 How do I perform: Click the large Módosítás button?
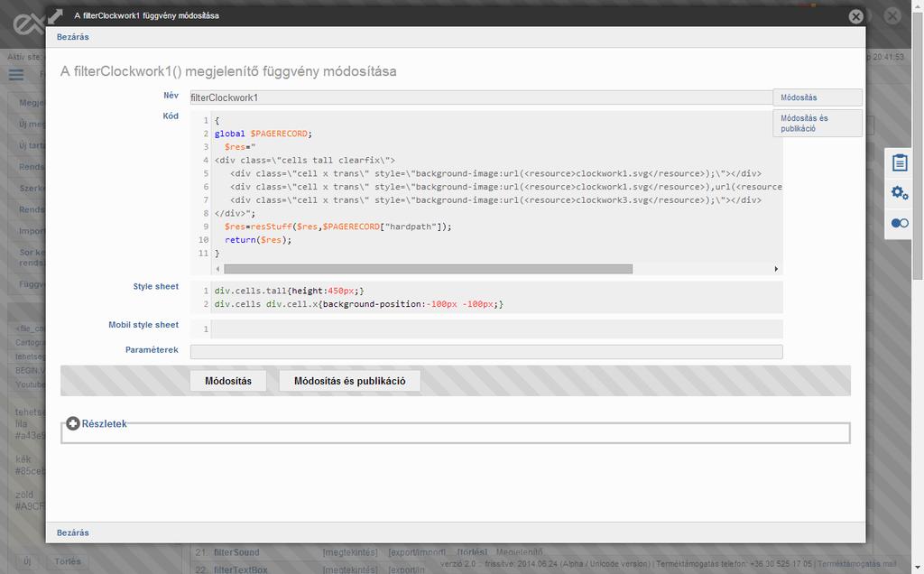[x=228, y=381]
